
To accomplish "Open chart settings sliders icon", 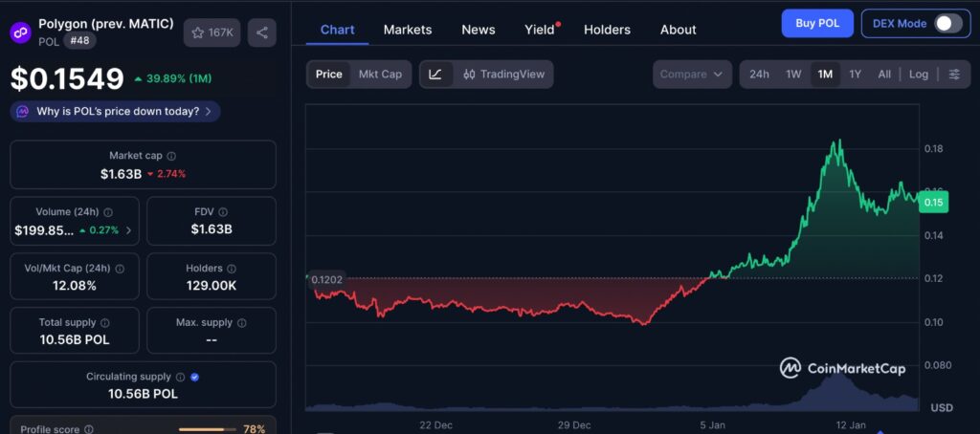I will tap(954, 75).
